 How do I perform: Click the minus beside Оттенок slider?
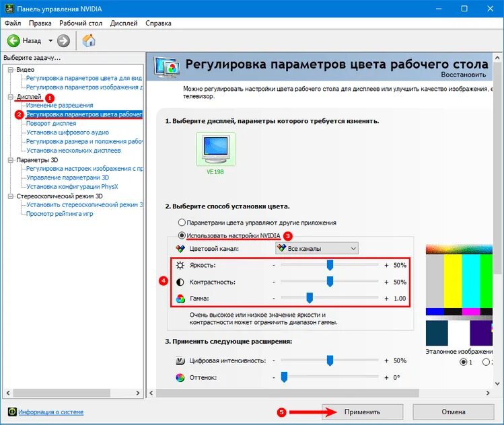tap(274, 378)
